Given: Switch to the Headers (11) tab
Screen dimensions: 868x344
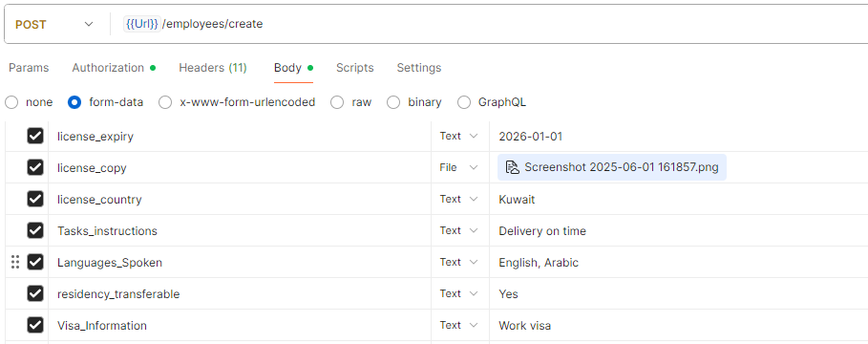Looking at the screenshot, I should [213, 68].
